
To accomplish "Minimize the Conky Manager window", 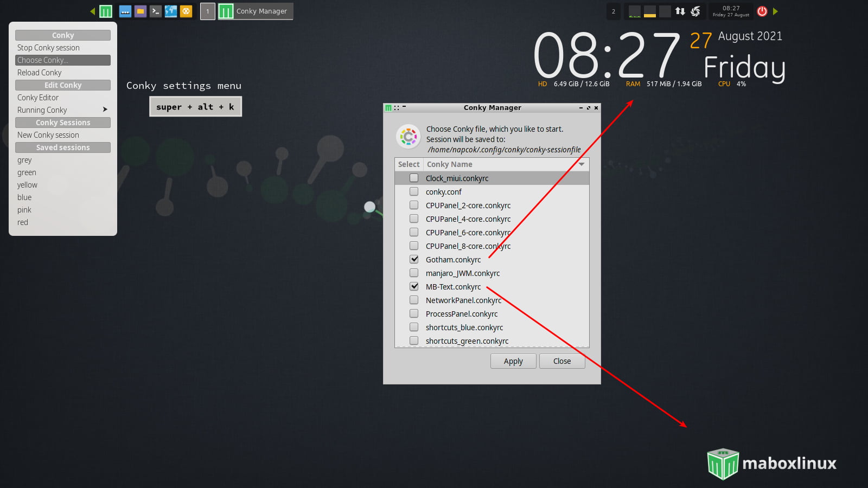I will pyautogui.click(x=581, y=108).
